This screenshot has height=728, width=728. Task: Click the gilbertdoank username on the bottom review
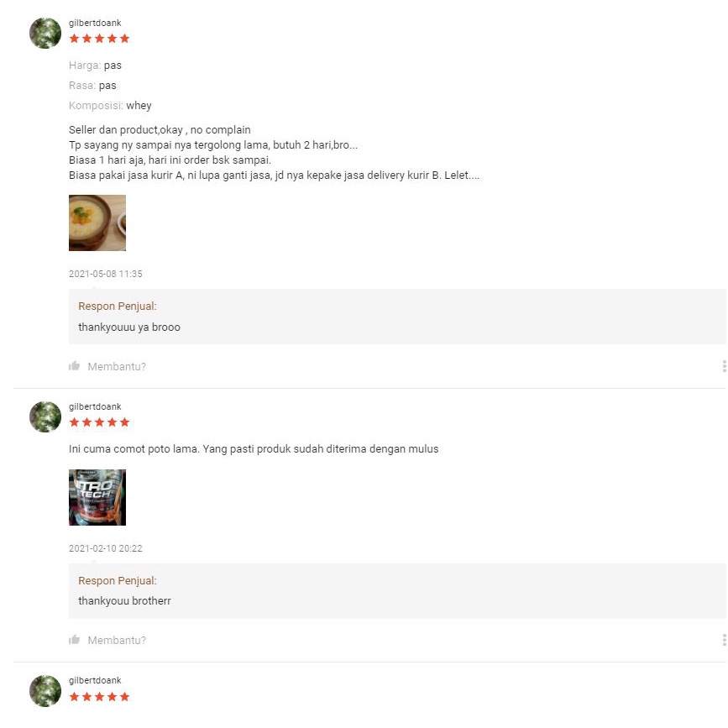pyautogui.click(x=95, y=680)
